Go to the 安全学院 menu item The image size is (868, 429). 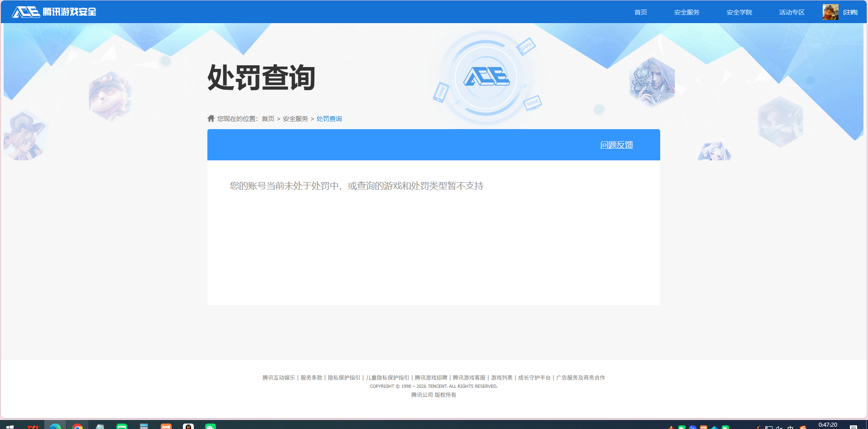[x=739, y=12]
